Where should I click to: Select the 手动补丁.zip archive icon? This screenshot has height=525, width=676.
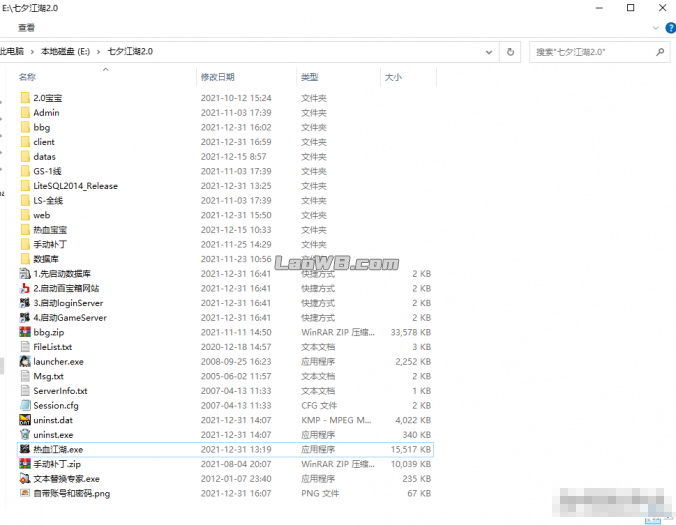point(25,464)
